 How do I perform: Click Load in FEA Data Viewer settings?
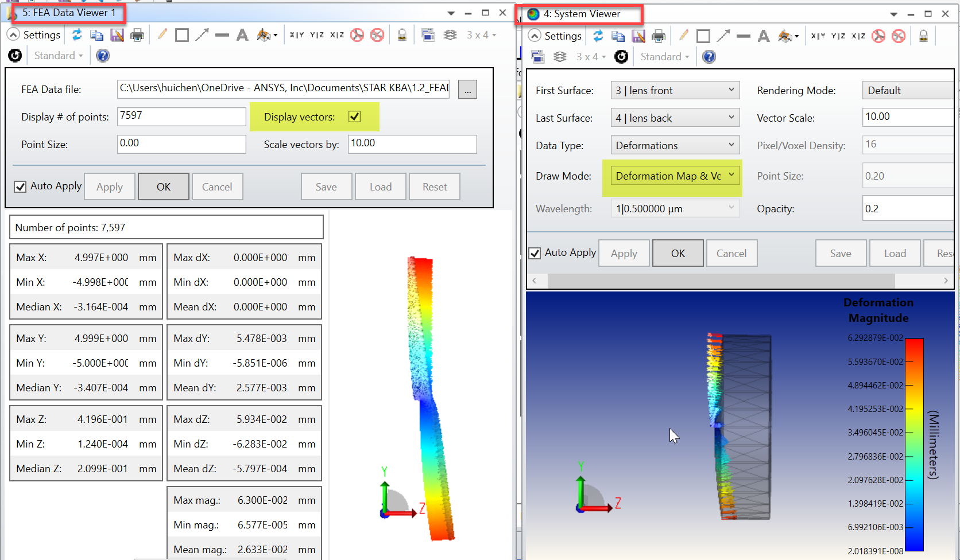381,186
